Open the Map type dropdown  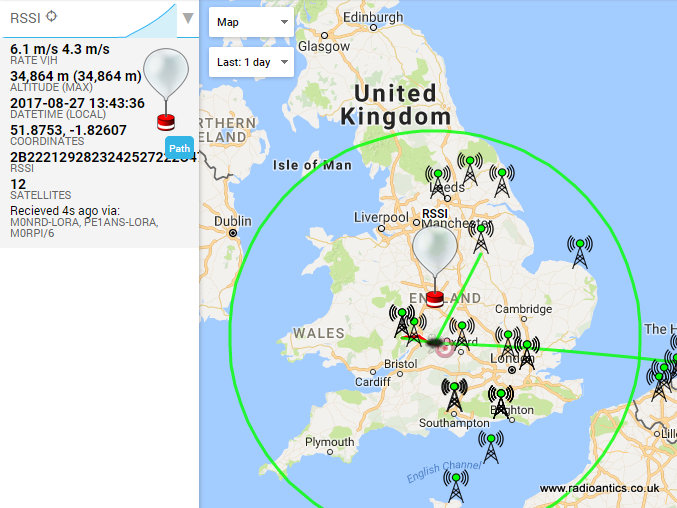tap(251, 22)
